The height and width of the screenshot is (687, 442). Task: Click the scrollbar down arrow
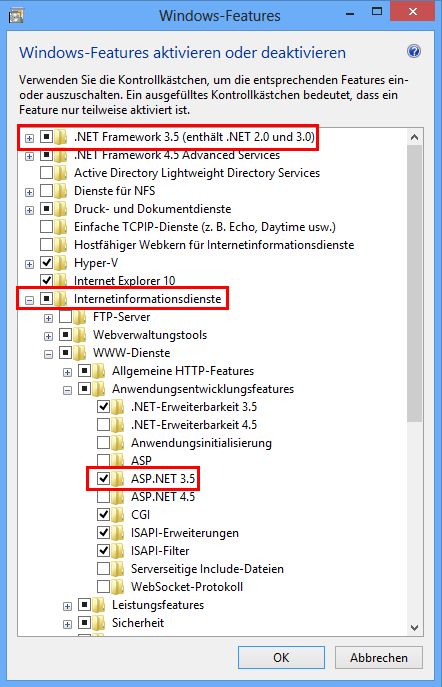414,628
